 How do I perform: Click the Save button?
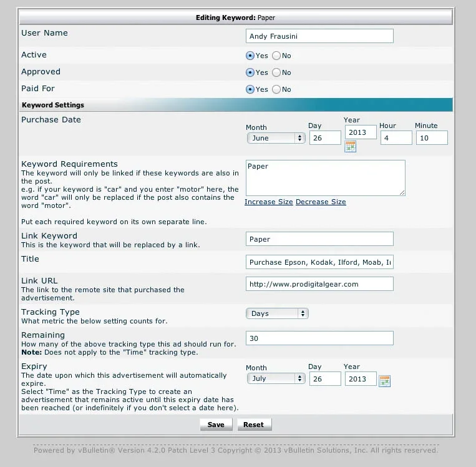[x=216, y=425]
